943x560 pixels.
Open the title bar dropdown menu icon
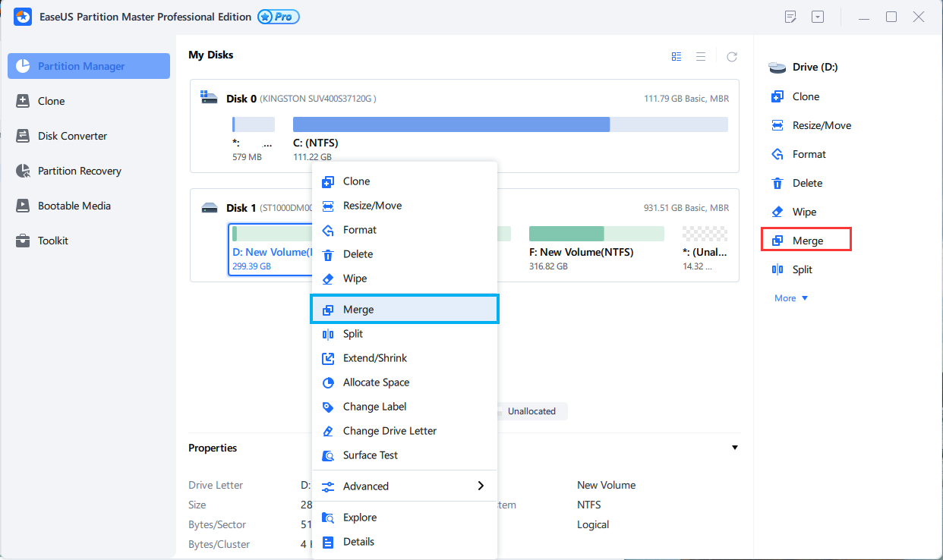coord(818,17)
